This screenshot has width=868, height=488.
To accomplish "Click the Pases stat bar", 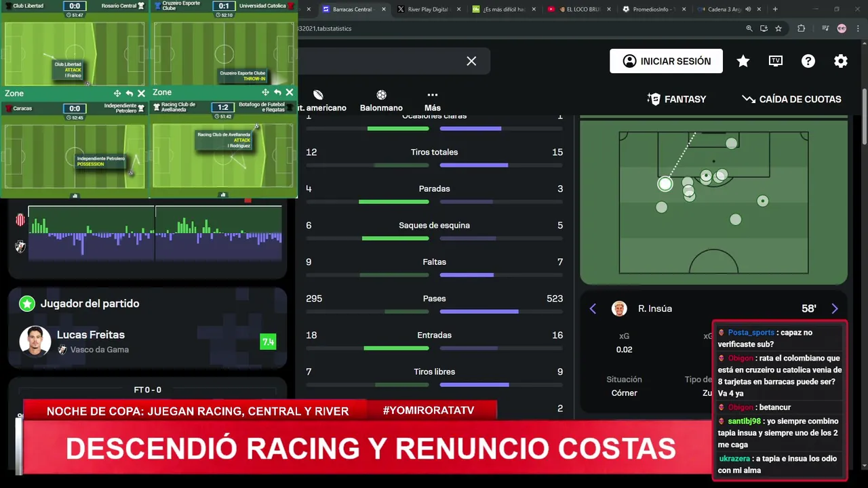I will pyautogui.click(x=434, y=312).
